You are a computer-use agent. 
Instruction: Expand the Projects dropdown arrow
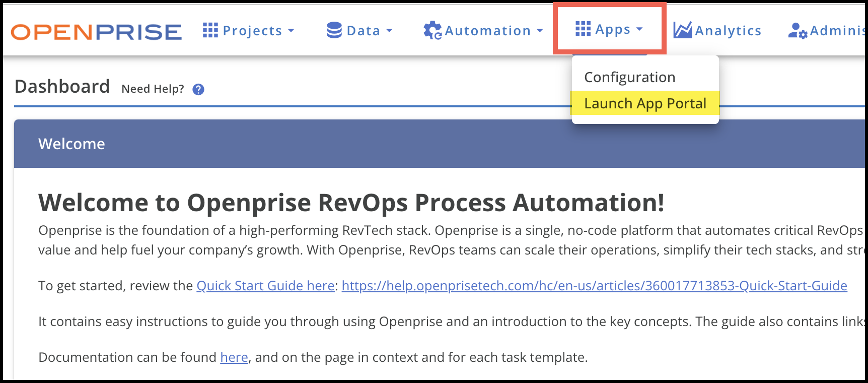(x=291, y=31)
